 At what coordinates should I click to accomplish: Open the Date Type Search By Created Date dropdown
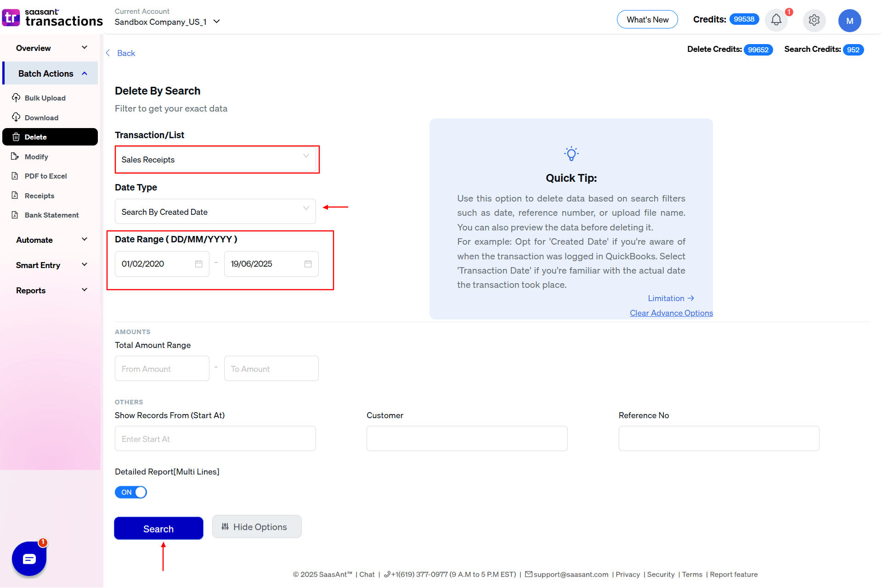[x=215, y=212]
